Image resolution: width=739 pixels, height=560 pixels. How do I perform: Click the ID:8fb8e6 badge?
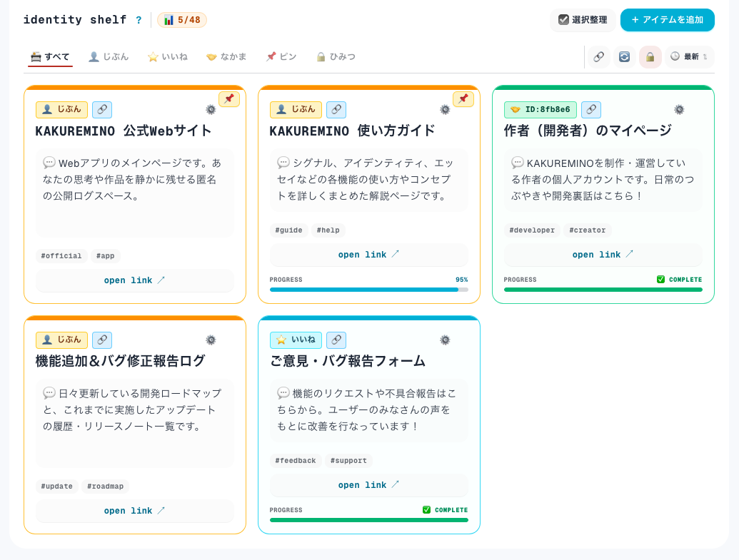pyautogui.click(x=541, y=110)
